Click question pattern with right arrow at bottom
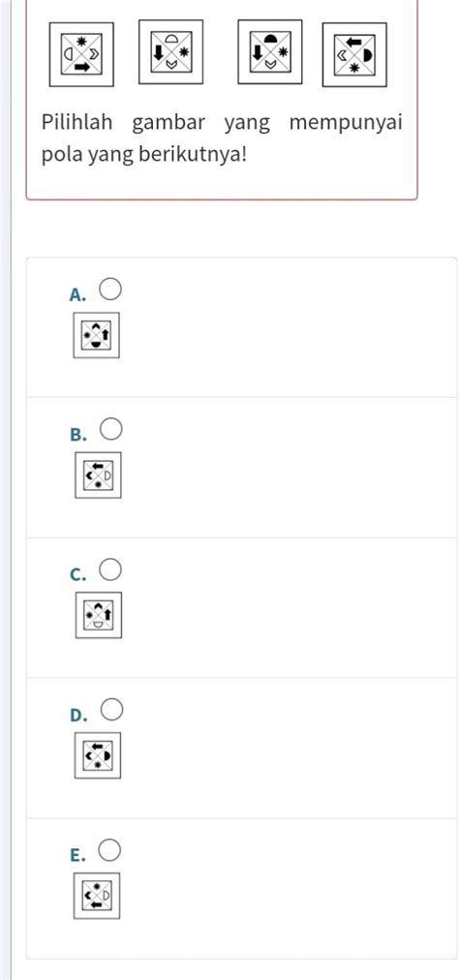This screenshot has width=459, height=980. click(x=81, y=54)
